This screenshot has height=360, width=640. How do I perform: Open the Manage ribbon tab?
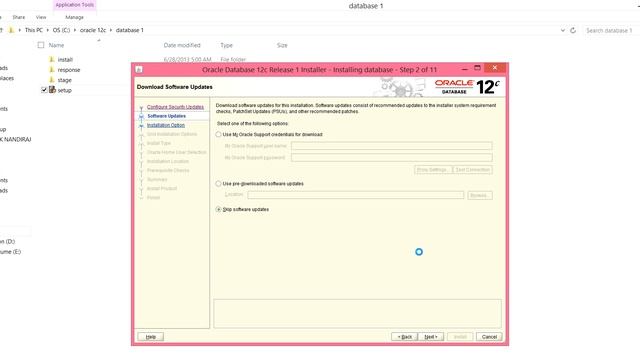click(x=74, y=17)
